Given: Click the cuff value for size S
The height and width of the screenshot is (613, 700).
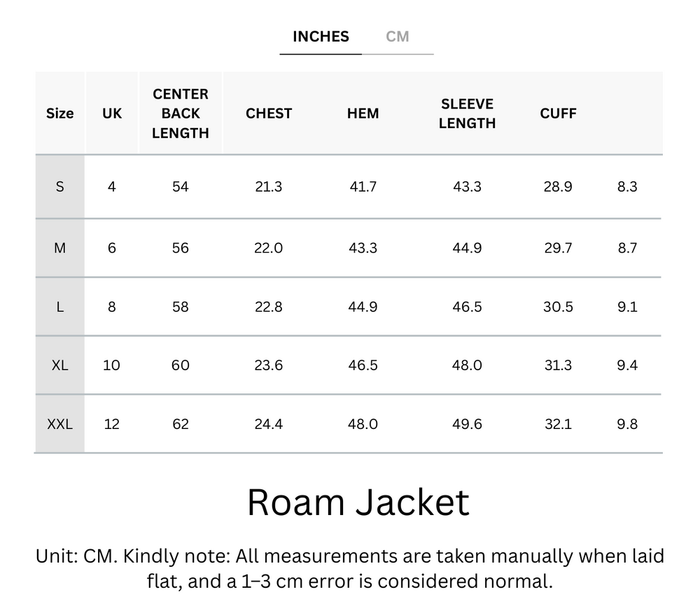Looking at the screenshot, I should click(x=558, y=187).
